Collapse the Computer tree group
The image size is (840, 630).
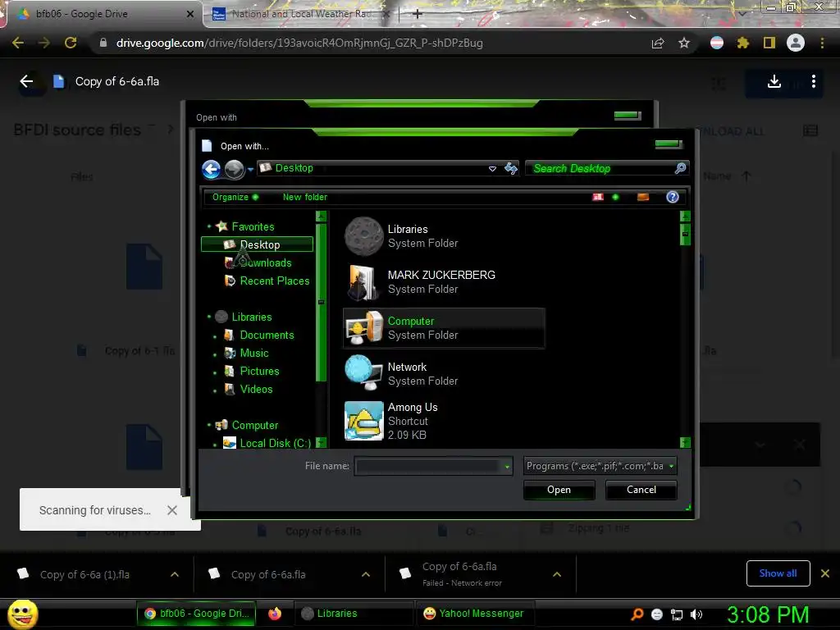click(209, 426)
